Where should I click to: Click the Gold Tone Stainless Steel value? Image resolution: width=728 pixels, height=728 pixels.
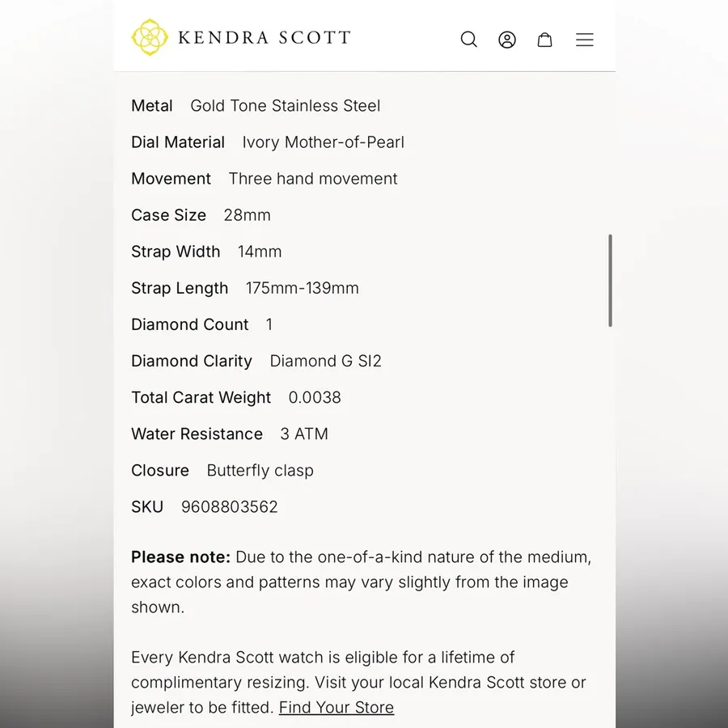click(285, 105)
